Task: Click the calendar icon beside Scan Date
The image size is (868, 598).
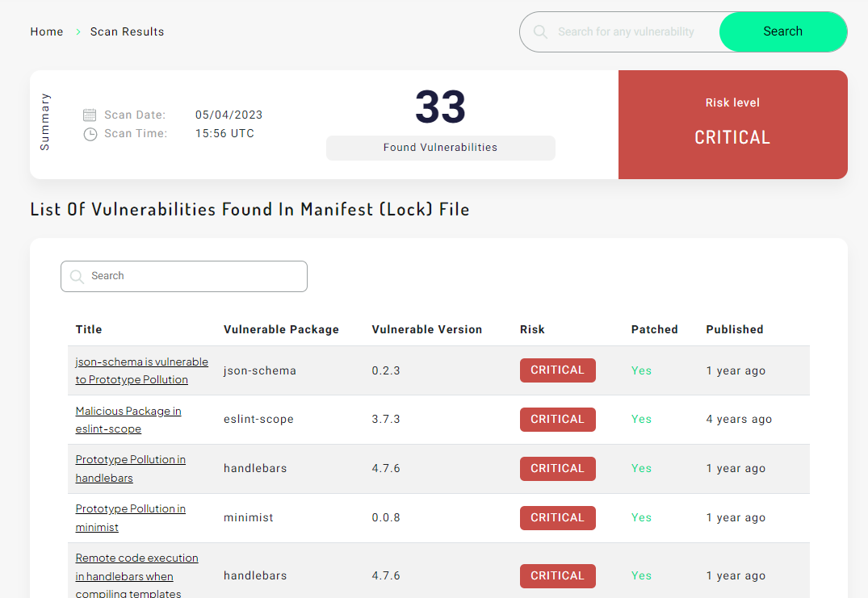Action: pos(90,114)
